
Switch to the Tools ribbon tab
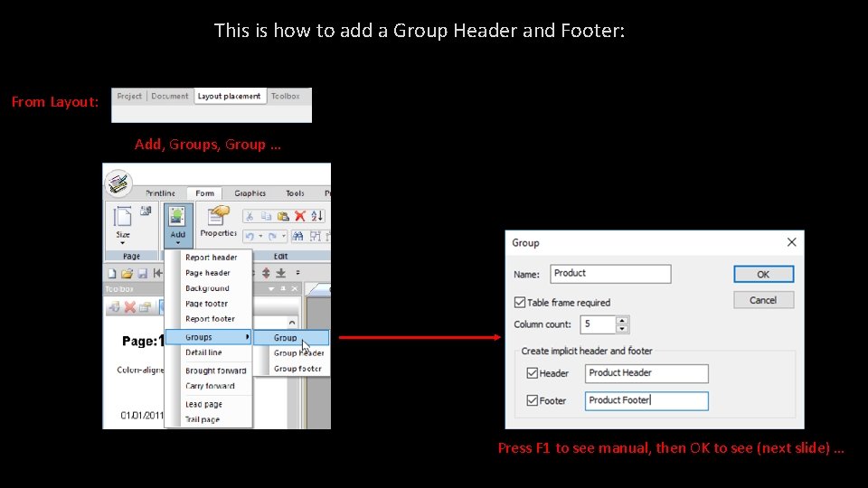point(295,193)
